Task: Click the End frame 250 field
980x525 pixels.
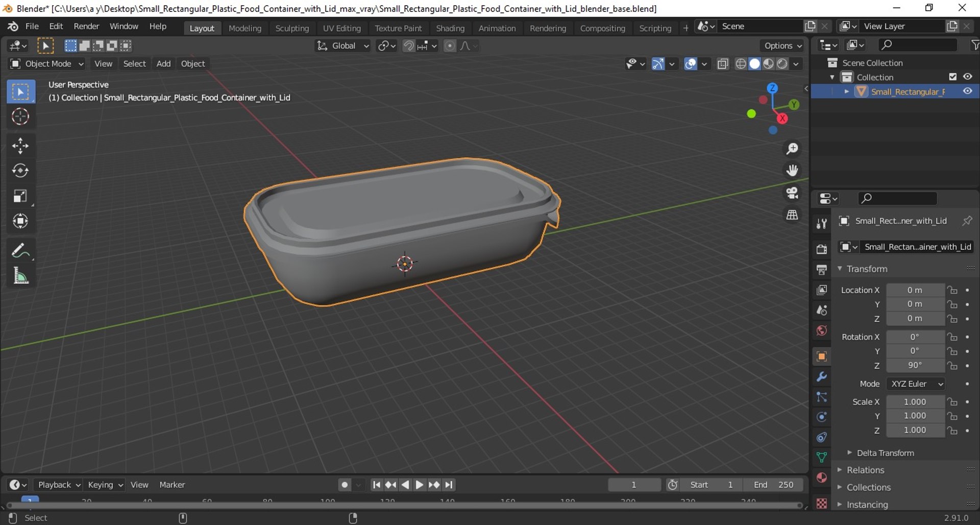Action: [773, 485]
